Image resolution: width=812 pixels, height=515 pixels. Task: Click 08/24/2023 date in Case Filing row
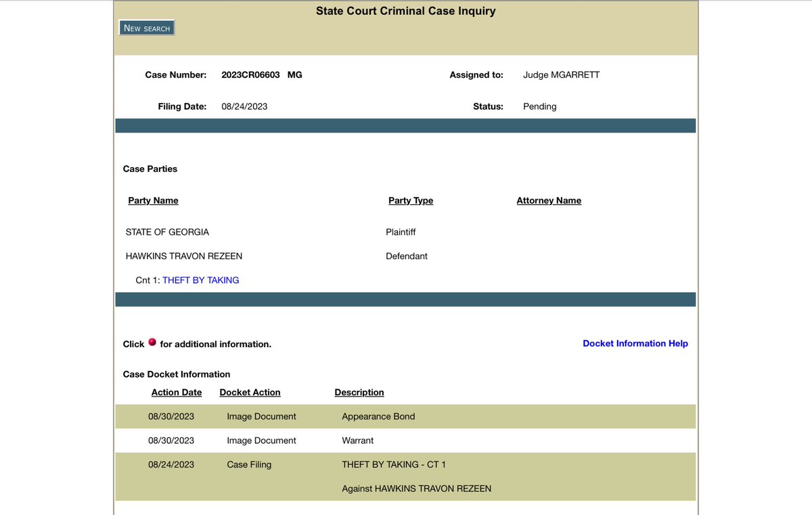click(x=171, y=465)
